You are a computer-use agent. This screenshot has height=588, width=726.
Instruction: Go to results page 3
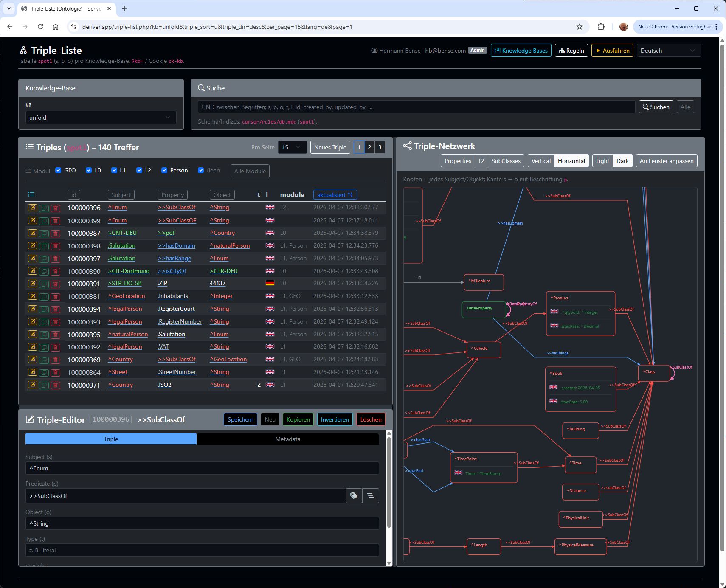point(380,147)
